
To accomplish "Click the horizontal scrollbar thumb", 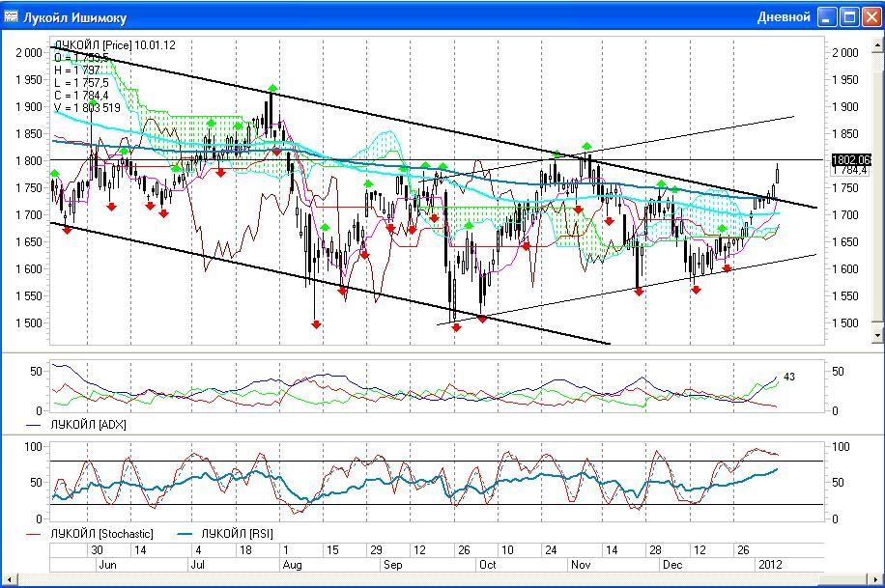I will (x=843, y=579).
